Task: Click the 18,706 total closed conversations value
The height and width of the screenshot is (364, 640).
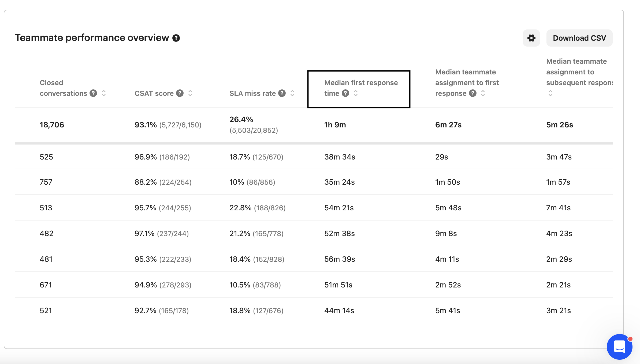Action: coord(52,125)
